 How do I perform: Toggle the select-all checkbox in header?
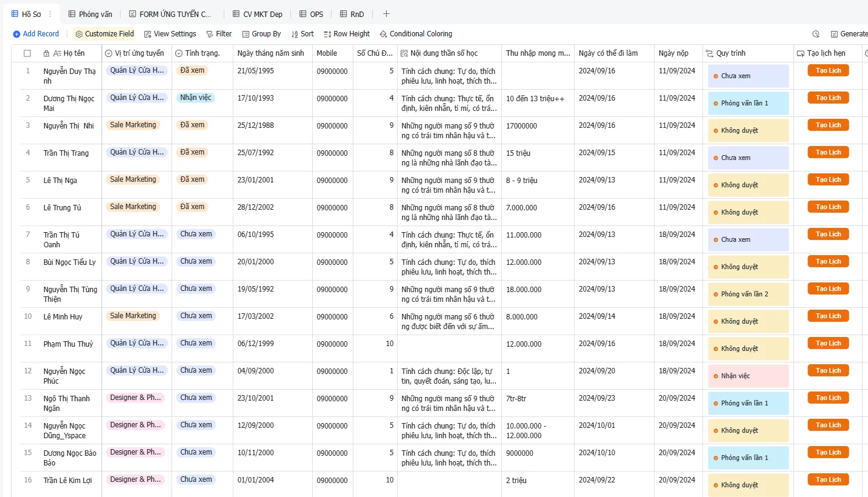click(x=27, y=53)
